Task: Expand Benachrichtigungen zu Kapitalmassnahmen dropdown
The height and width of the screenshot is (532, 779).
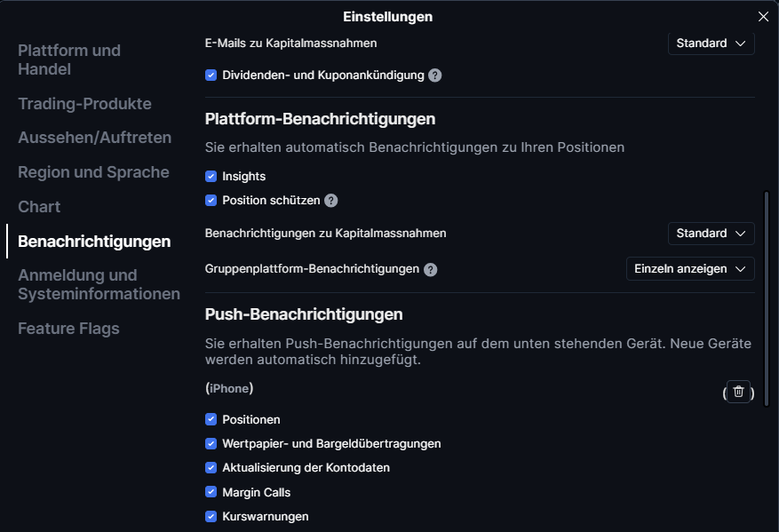Action: pos(711,234)
